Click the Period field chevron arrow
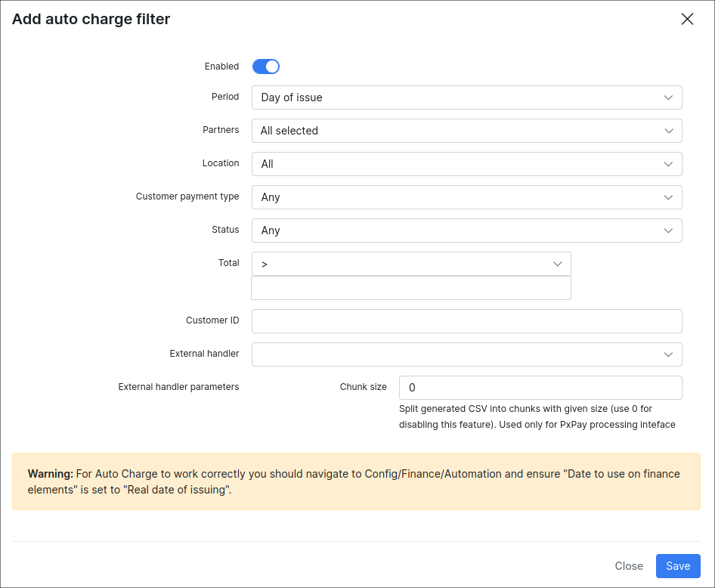715x588 pixels. pyautogui.click(x=668, y=97)
